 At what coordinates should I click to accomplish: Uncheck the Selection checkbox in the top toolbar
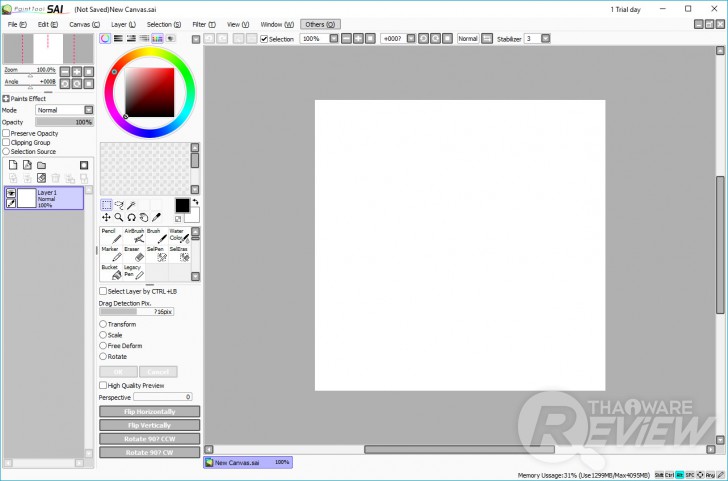(264, 39)
